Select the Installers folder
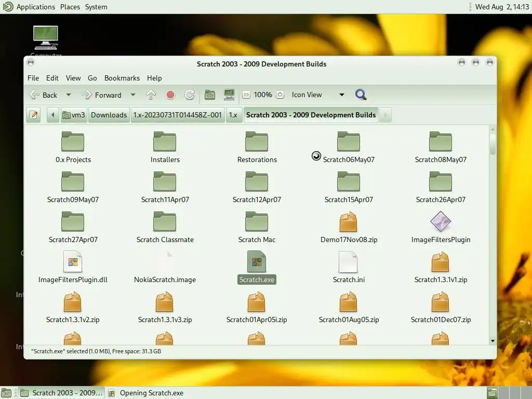Screen dimensions: 532x399 coord(165,147)
